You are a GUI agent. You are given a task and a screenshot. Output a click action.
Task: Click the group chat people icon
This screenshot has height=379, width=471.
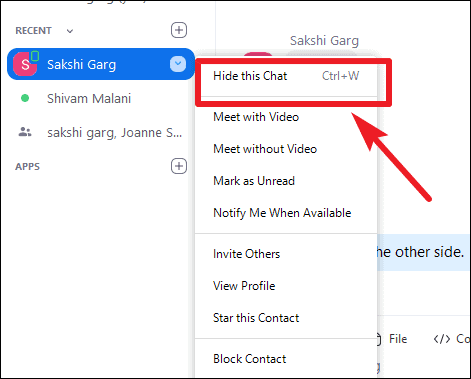point(25,132)
